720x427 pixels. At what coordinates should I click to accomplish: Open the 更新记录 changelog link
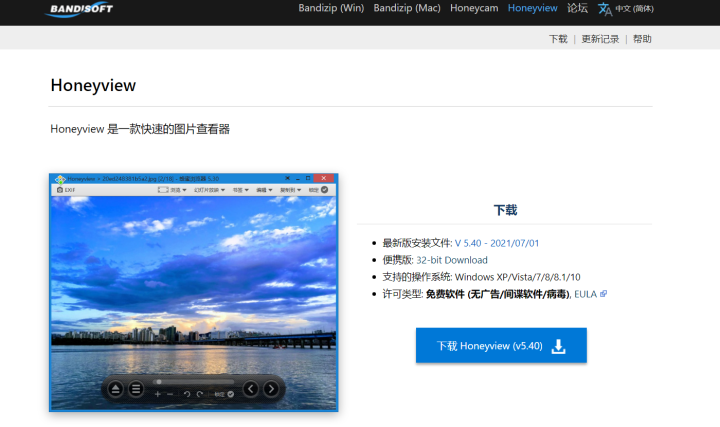(600, 39)
